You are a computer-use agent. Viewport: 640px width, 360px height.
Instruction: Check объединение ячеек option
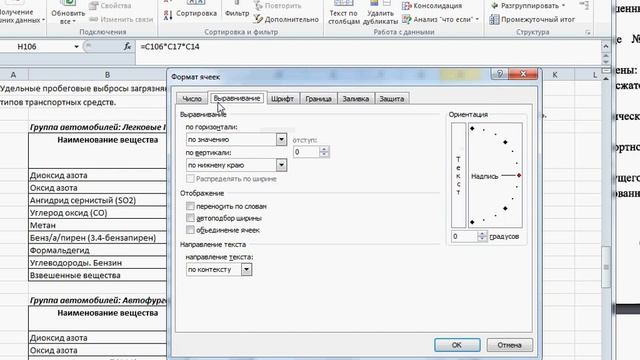190,230
